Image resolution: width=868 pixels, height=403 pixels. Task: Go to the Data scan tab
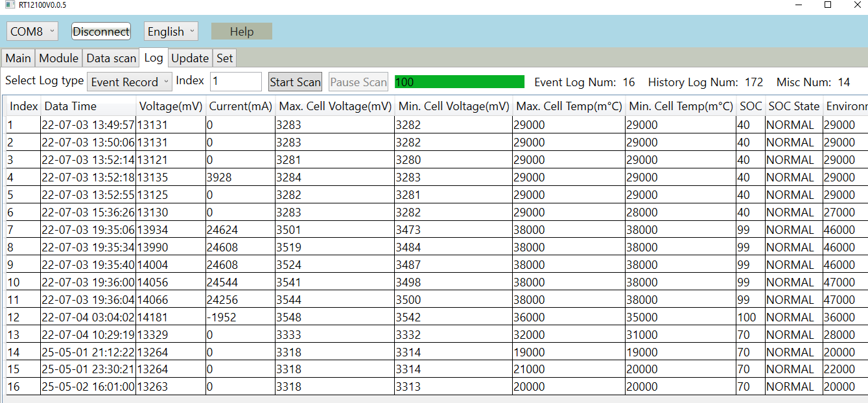tap(111, 58)
